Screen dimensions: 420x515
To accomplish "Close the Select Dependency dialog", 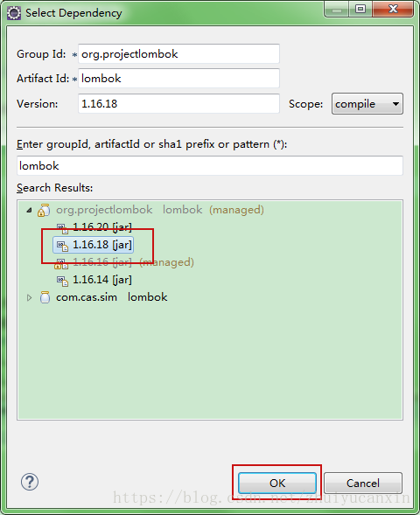I will coord(393,9).
